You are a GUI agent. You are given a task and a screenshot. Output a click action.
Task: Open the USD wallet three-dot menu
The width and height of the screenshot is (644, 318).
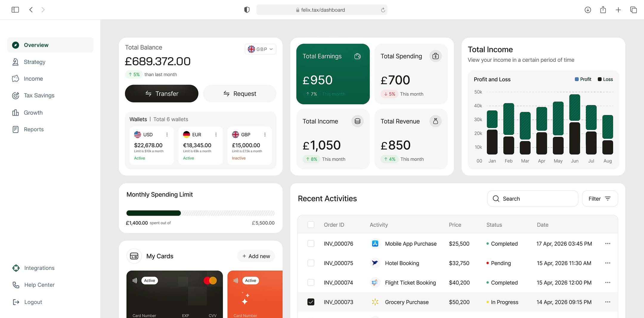pos(167,135)
